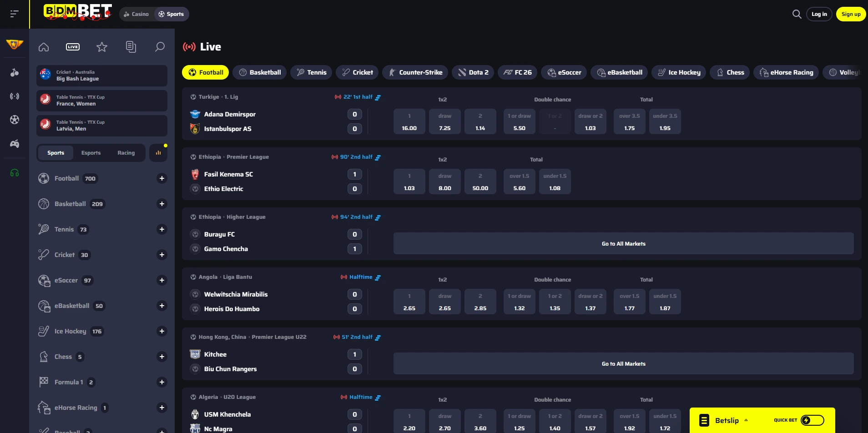Expand the Tennis category list
Image resolution: width=868 pixels, height=433 pixels.
[161, 229]
